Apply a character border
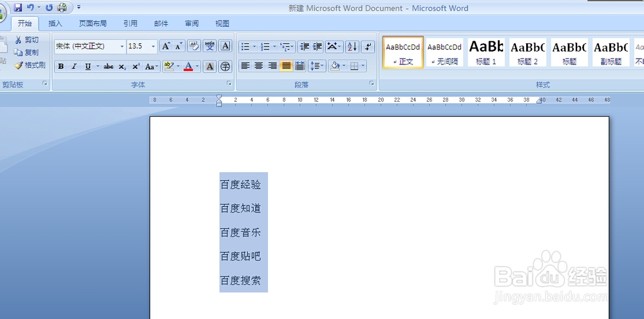The height and width of the screenshot is (319, 644). coord(225,46)
